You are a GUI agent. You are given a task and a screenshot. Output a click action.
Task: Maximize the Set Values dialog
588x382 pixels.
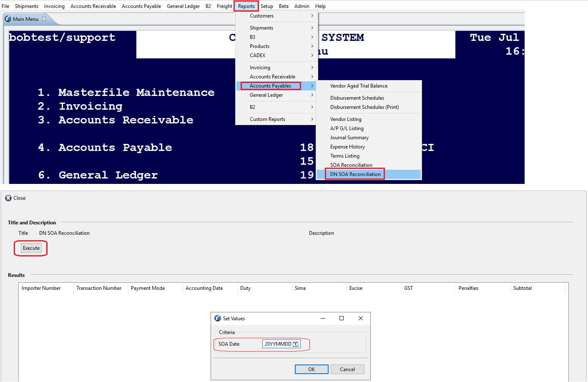click(342, 318)
